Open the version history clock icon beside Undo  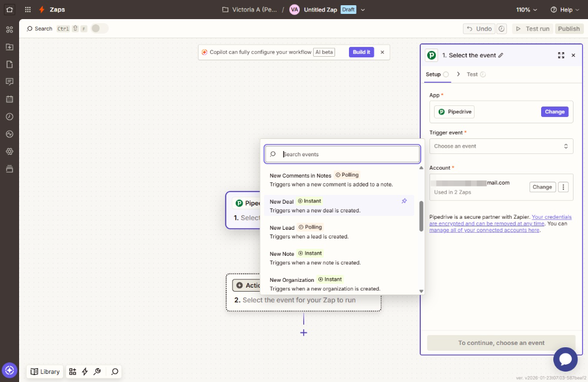502,29
